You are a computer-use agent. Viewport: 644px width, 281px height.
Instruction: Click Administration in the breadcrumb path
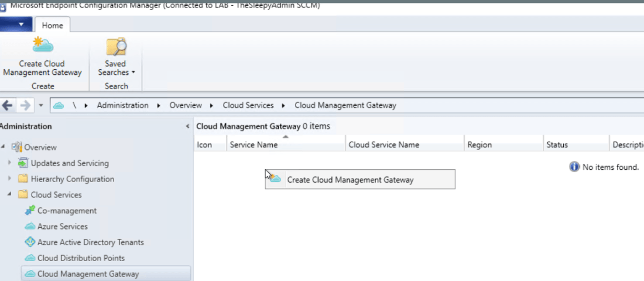pos(122,105)
